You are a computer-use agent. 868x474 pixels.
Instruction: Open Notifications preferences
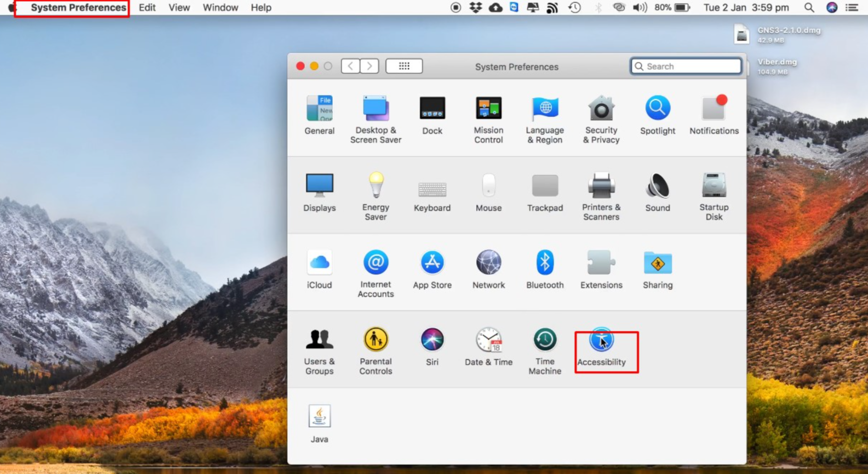(713, 109)
